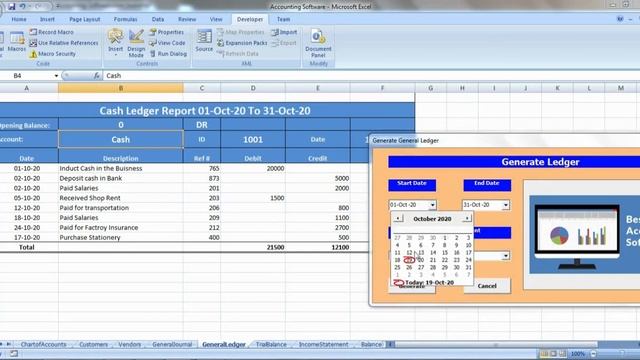Open the Data tab
640x360 pixels.
pos(158,19)
